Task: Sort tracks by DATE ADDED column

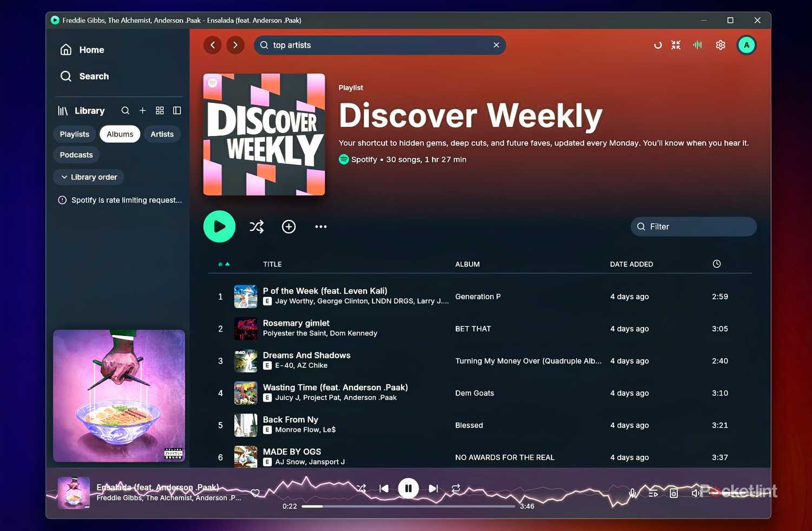Action: point(632,264)
